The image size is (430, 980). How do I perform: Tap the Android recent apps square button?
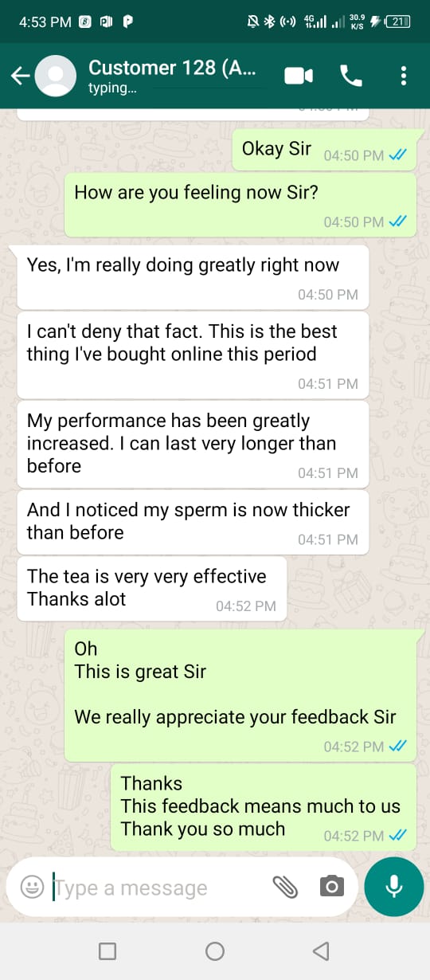107,951
